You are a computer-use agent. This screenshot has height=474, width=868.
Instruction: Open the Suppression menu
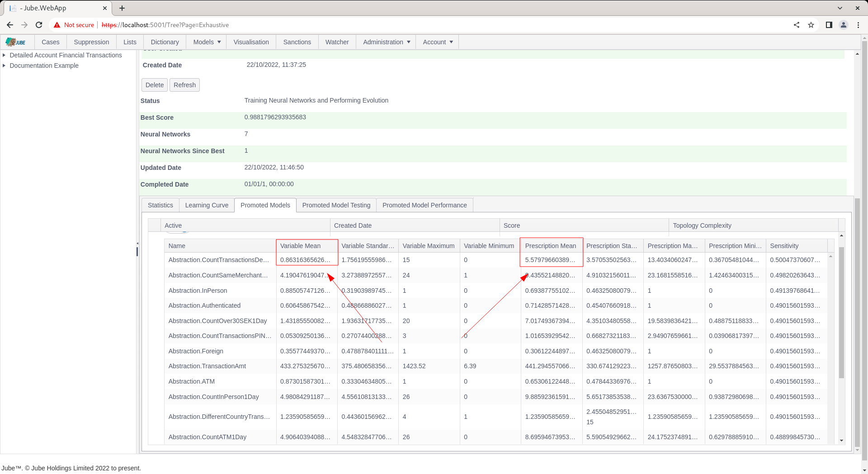(x=91, y=42)
